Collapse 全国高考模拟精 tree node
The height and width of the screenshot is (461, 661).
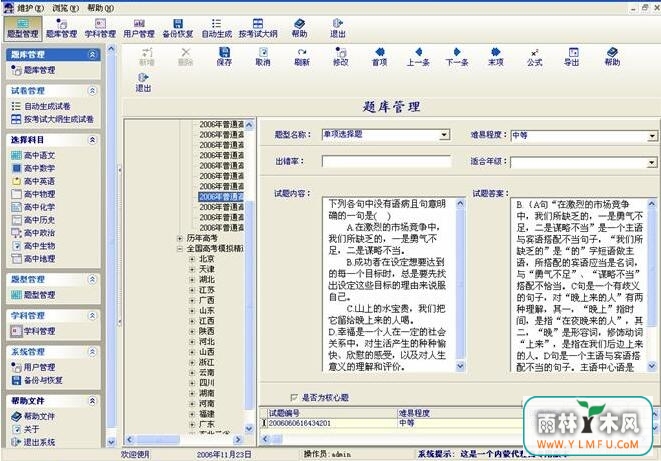click(180, 249)
